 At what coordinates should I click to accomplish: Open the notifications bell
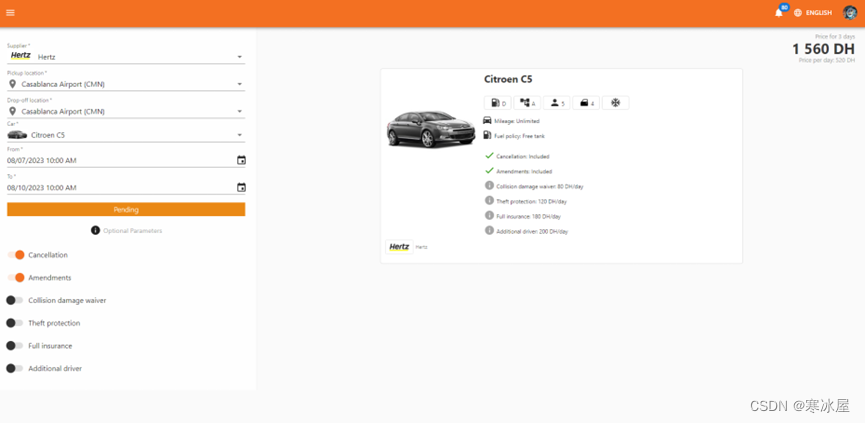click(779, 13)
